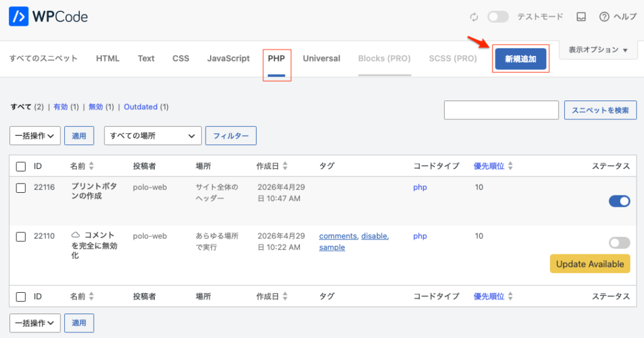The width and height of the screenshot is (644, 338).
Task: Expand the 表示オプション screen options panel
Action: pos(598,50)
